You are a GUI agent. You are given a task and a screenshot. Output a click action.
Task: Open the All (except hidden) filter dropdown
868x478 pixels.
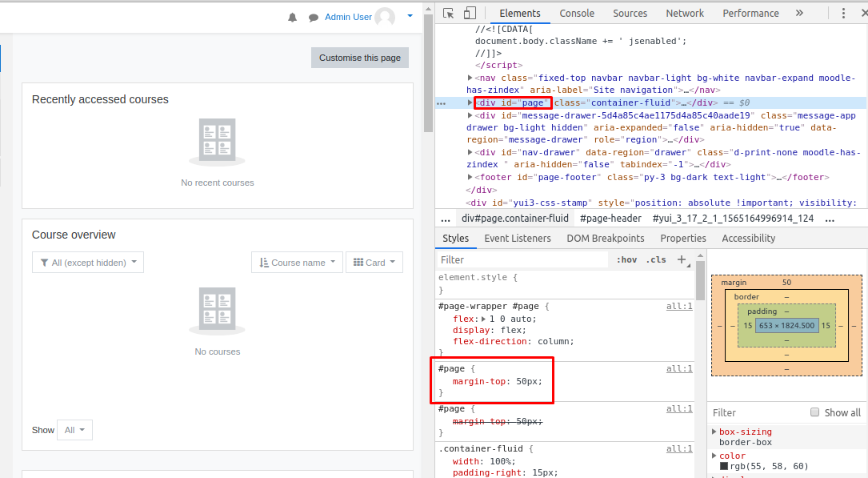tap(88, 263)
